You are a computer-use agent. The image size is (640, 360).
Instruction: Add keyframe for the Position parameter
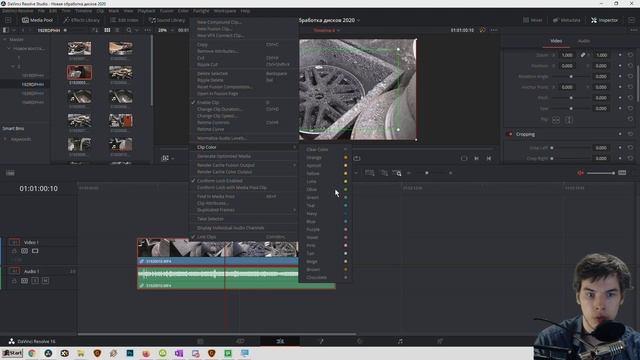(620, 66)
